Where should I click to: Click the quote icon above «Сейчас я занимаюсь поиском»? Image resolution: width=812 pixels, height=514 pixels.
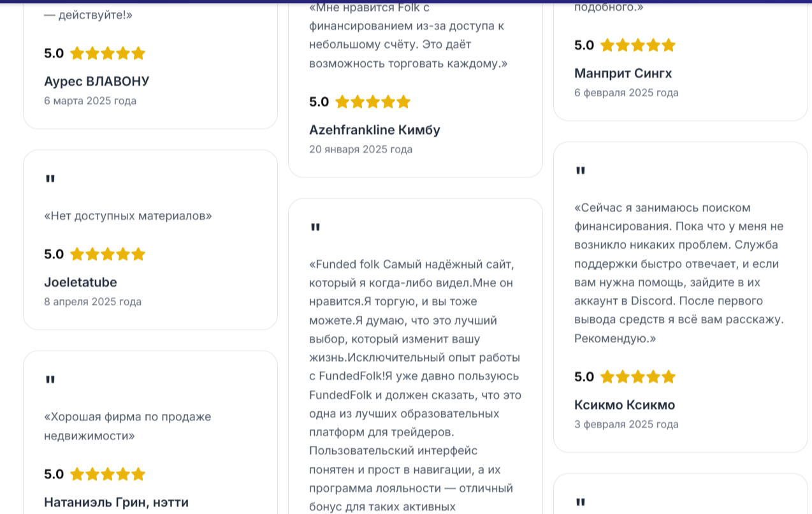pos(581,171)
